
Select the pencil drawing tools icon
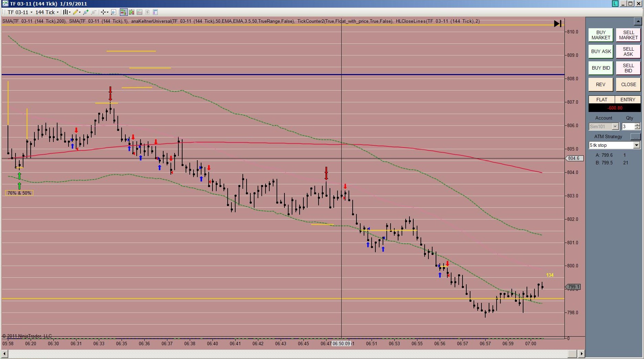click(x=75, y=12)
